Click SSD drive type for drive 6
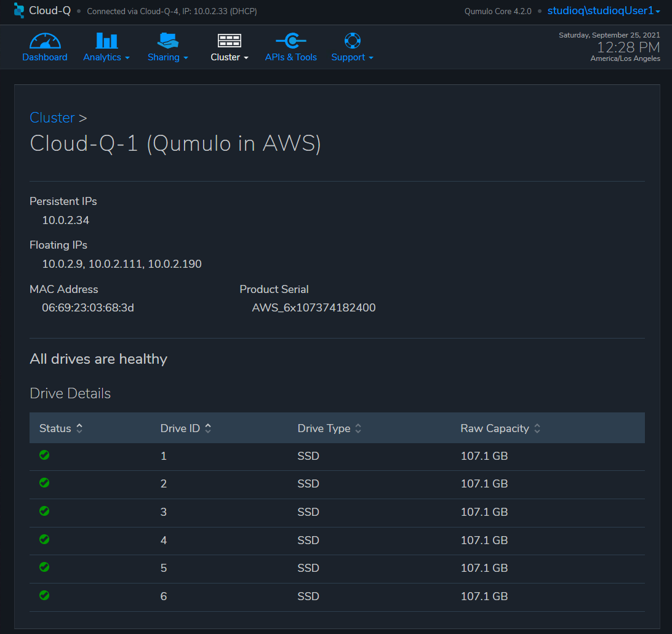 click(x=308, y=596)
